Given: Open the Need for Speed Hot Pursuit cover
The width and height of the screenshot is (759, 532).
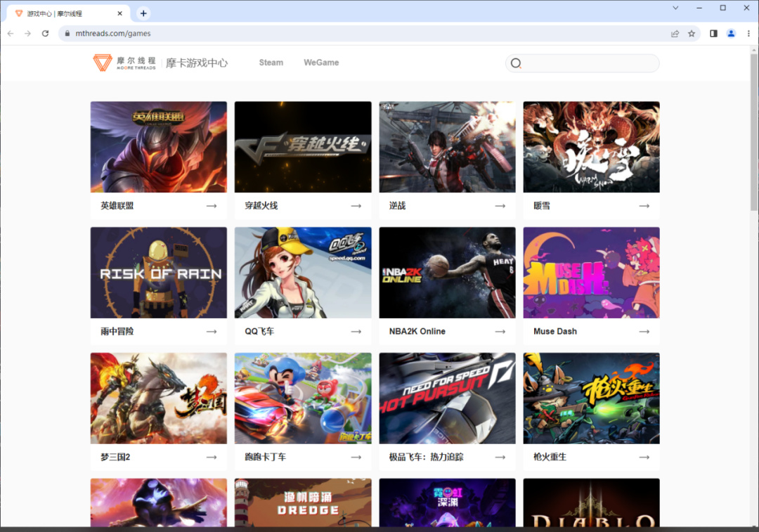Looking at the screenshot, I should click(x=447, y=398).
